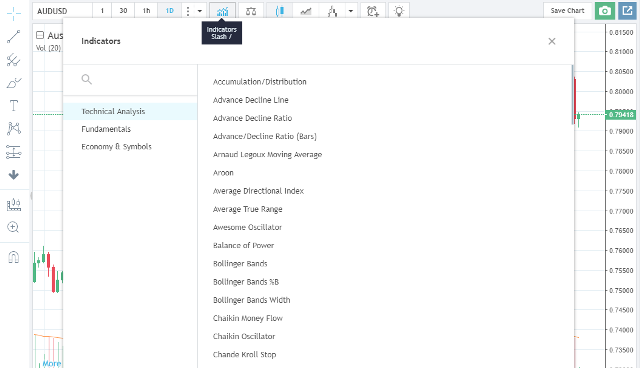Screen dimensions: 640x368
Task: Select the down arrow icon tool
Action: pyautogui.click(x=13, y=175)
